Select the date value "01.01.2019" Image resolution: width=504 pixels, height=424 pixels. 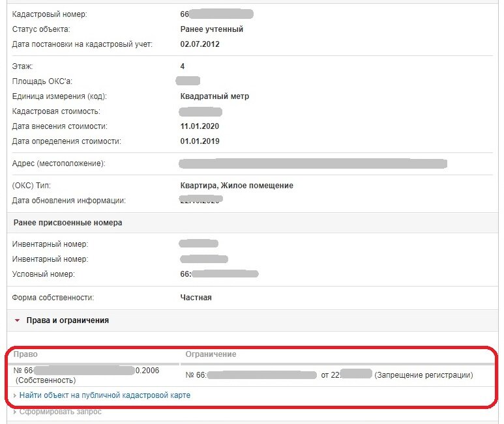(x=200, y=141)
